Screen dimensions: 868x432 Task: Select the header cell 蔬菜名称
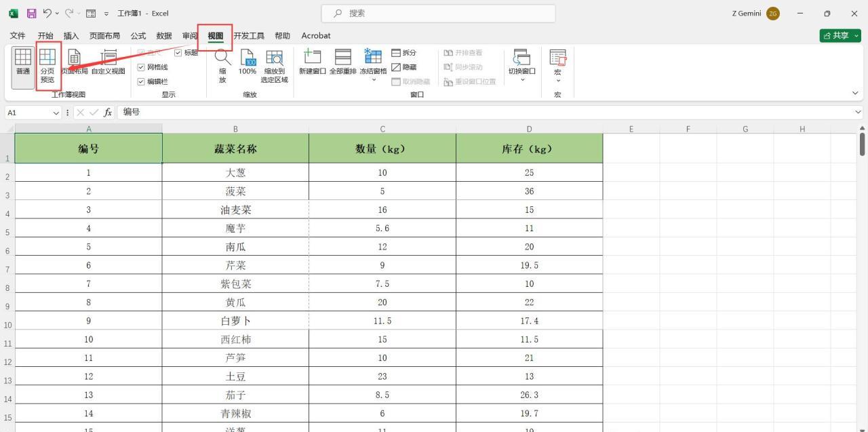click(235, 149)
